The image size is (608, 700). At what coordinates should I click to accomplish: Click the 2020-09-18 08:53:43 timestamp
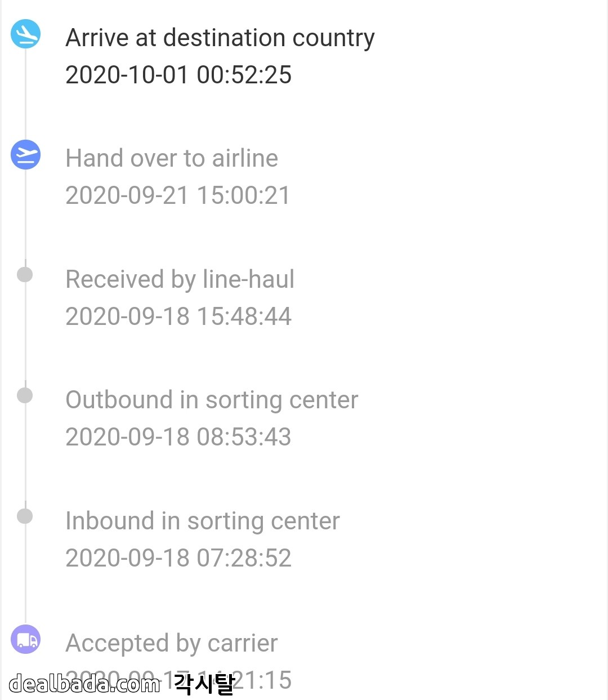(x=178, y=437)
